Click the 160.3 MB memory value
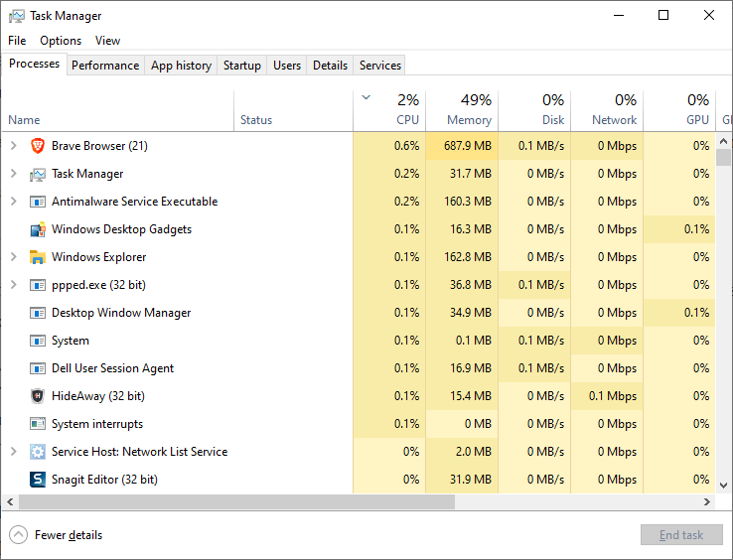 point(468,202)
